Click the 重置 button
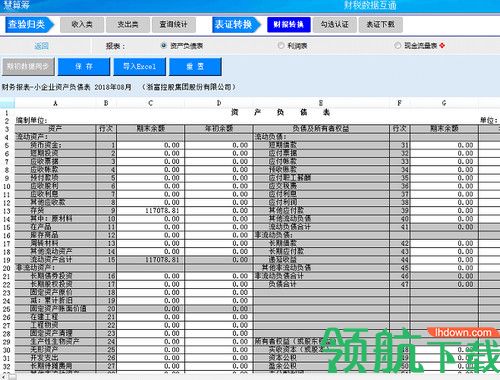The height and width of the screenshot is (380, 500). 195,67
